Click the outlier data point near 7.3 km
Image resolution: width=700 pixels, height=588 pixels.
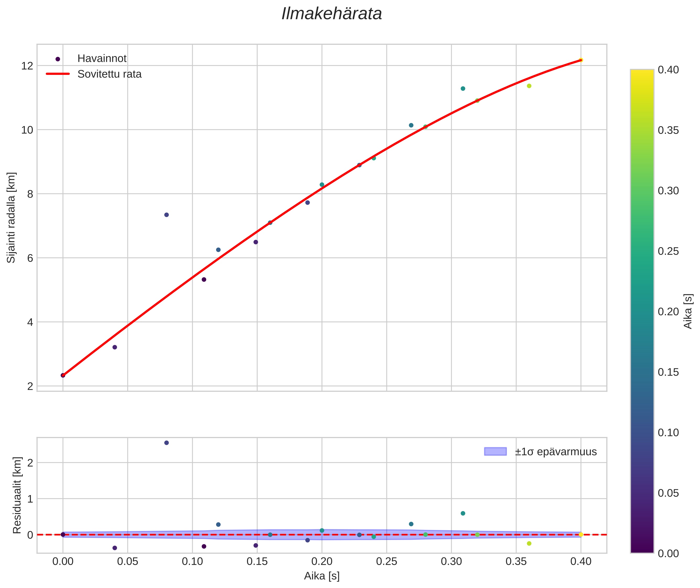coord(166,215)
